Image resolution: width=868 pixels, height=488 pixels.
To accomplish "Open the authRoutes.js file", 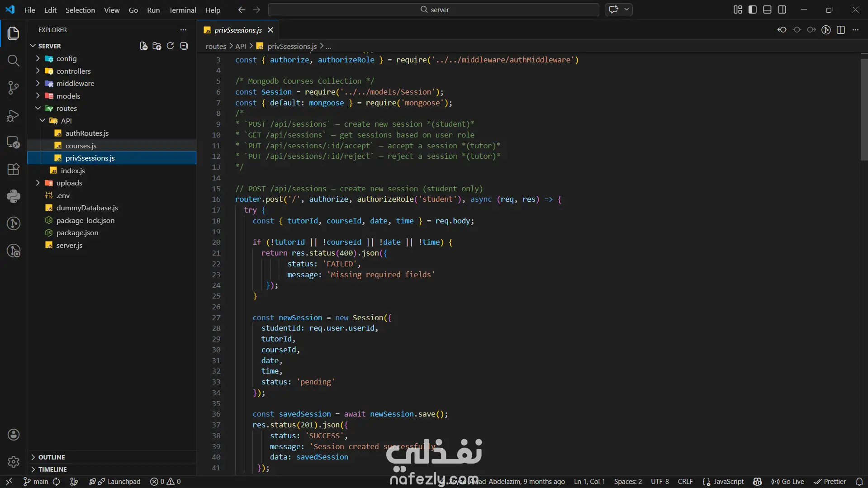I will pos(112,133).
